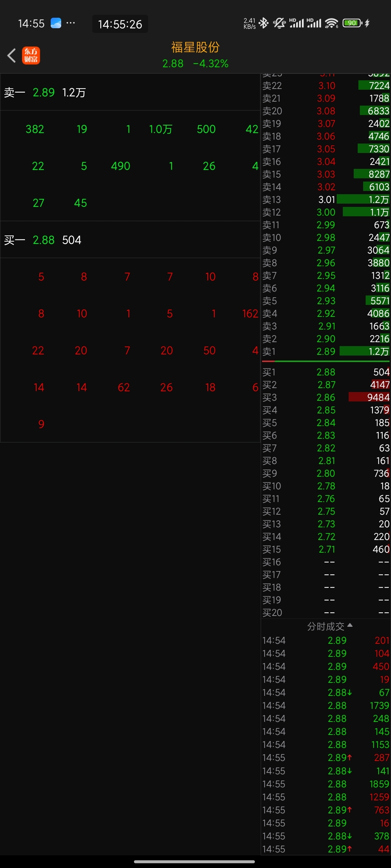Image resolution: width=391 pixels, height=868 pixels.
Task: Tap the muted bell status icon
Action: click(x=279, y=23)
